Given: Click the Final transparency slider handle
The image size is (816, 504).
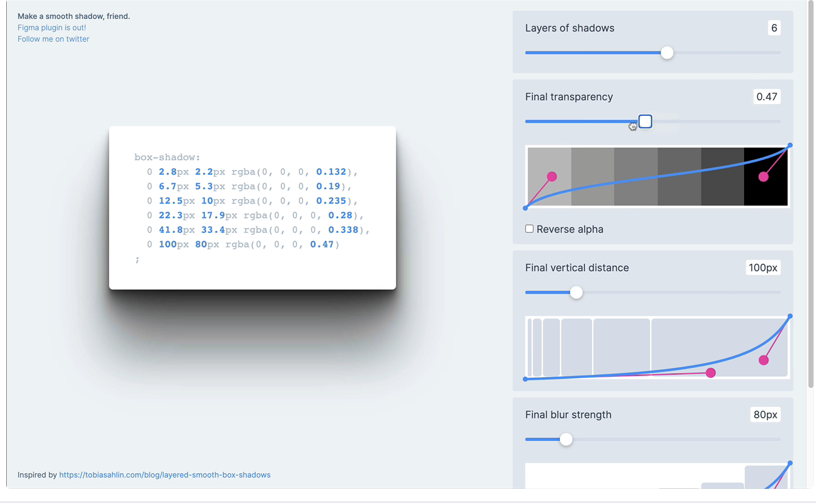Looking at the screenshot, I should point(645,122).
